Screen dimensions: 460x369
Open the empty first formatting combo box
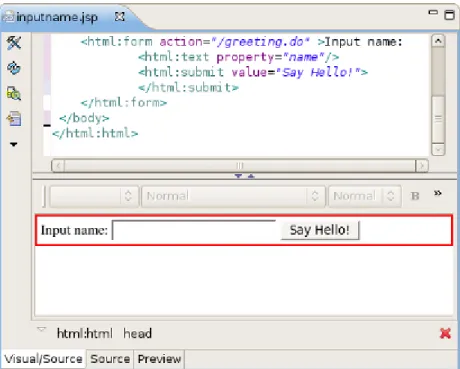[94, 196]
